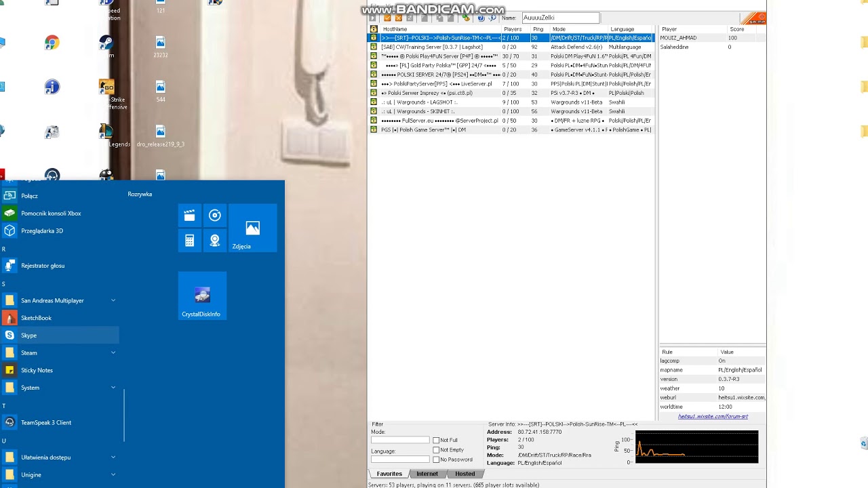
Task: Switch to the Favorites tab
Action: (x=389, y=474)
